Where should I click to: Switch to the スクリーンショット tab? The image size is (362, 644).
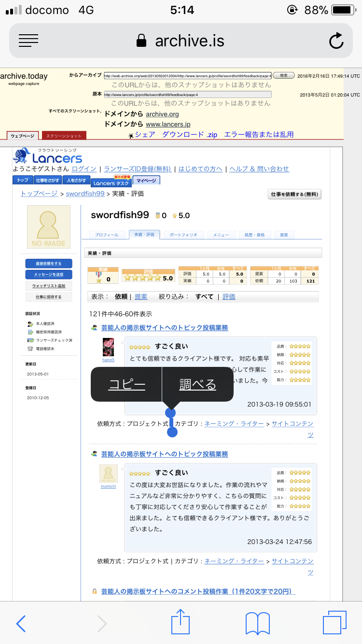tap(64, 136)
